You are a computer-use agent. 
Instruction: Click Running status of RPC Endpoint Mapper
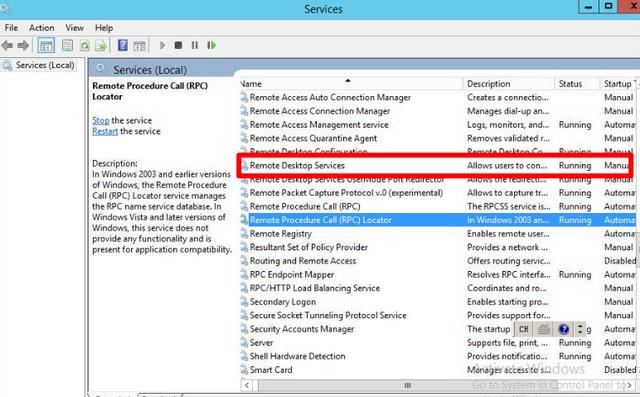tap(575, 275)
